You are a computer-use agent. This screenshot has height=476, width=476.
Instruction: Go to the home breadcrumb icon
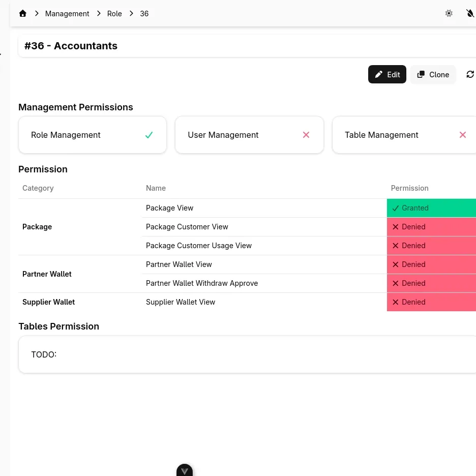23,13
